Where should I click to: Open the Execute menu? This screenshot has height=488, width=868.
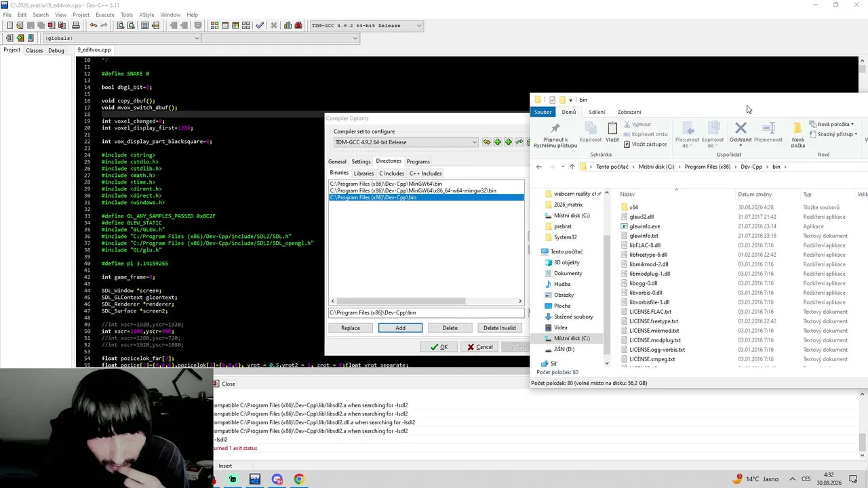point(105,15)
